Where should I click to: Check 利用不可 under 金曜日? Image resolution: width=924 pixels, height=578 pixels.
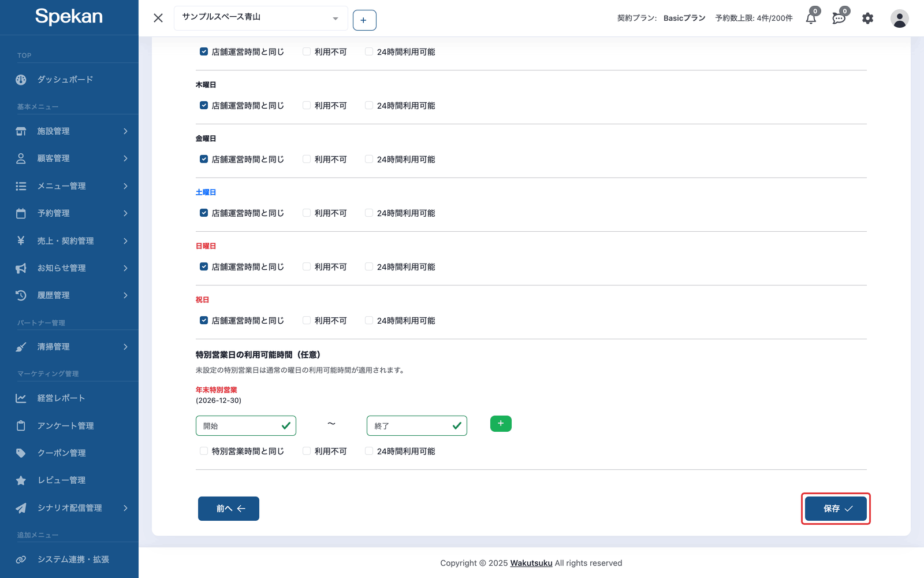click(x=307, y=159)
